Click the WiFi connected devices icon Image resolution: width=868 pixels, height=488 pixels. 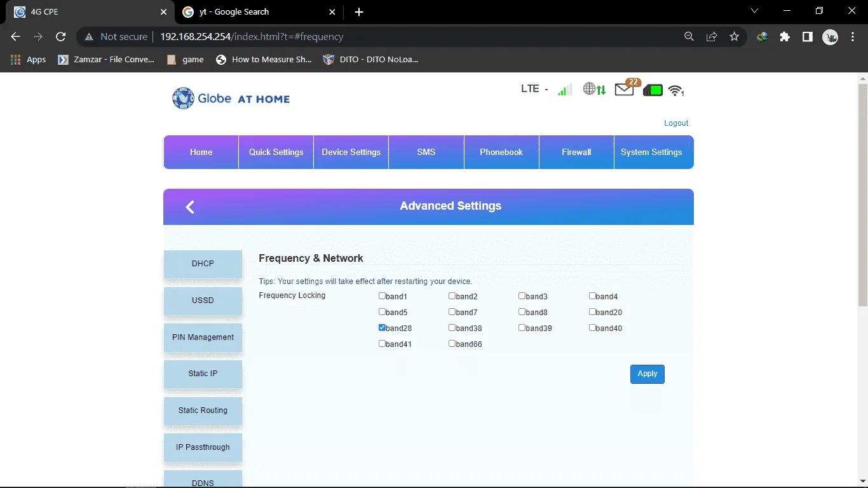coord(676,90)
